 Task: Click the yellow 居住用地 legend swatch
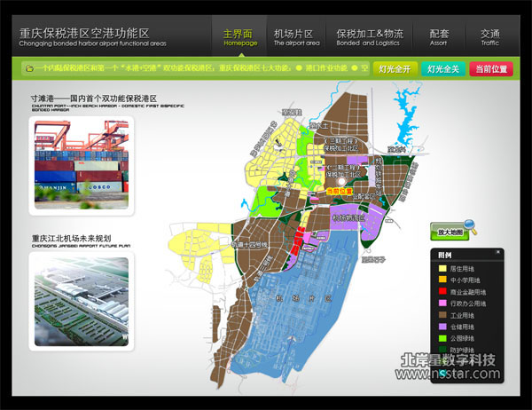coord(442,267)
